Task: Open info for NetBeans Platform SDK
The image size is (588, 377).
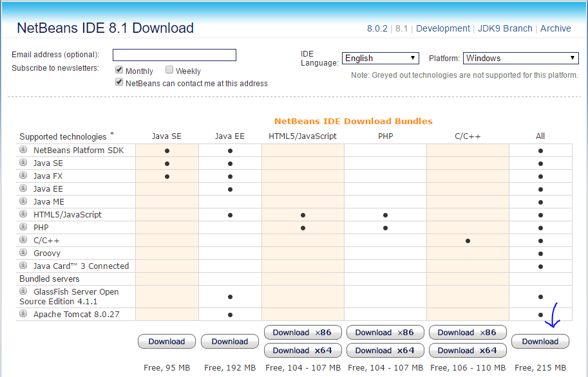Action: (23, 149)
